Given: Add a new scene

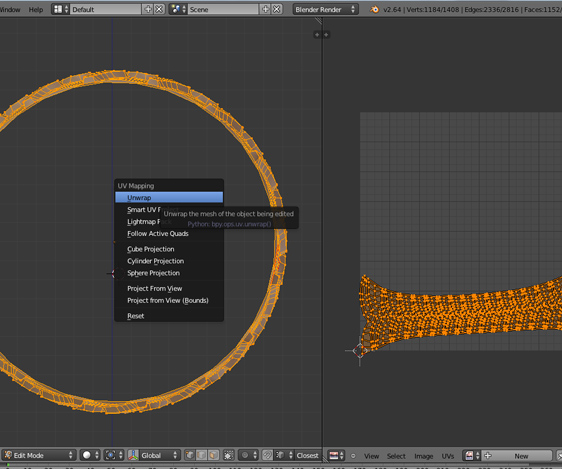Looking at the screenshot, I should 265,9.
